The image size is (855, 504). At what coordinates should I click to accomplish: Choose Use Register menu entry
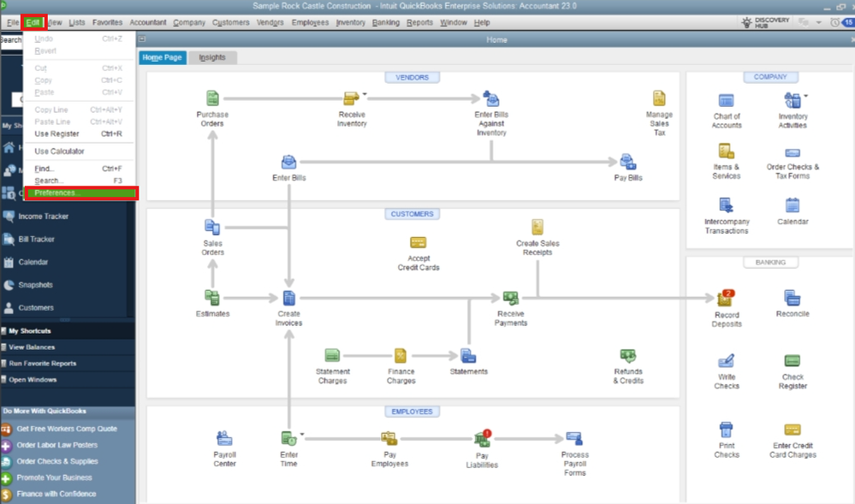pyautogui.click(x=79, y=133)
